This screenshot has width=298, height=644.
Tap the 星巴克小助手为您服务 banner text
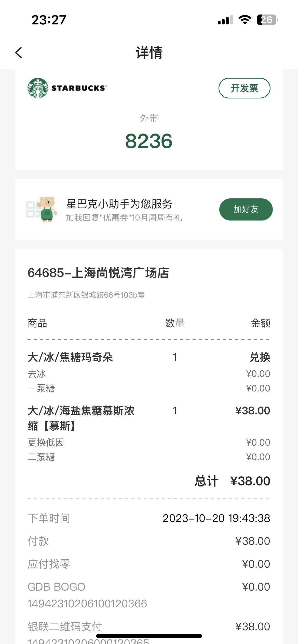(x=119, y=204)
